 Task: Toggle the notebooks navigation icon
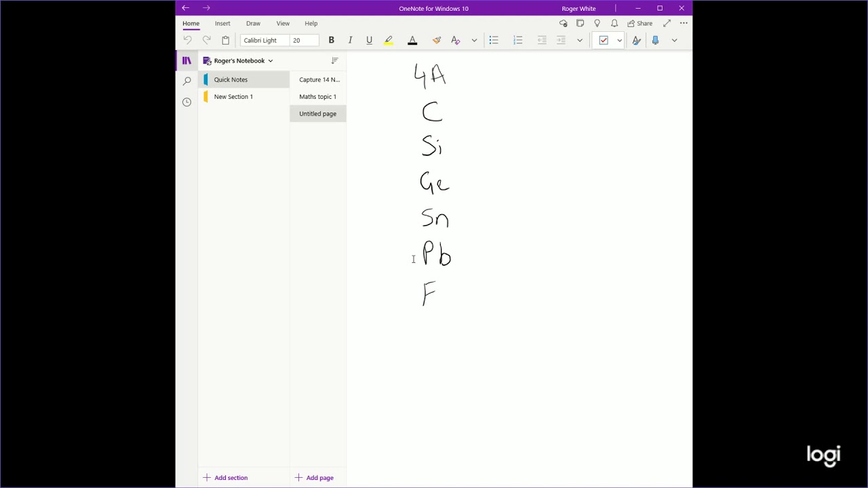186,60
